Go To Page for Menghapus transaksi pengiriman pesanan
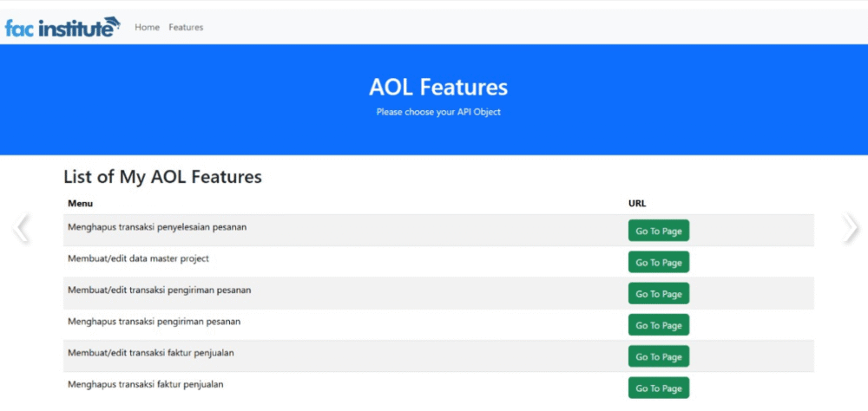The height and width of the screenshot is (411, 868). pos(659,325)
